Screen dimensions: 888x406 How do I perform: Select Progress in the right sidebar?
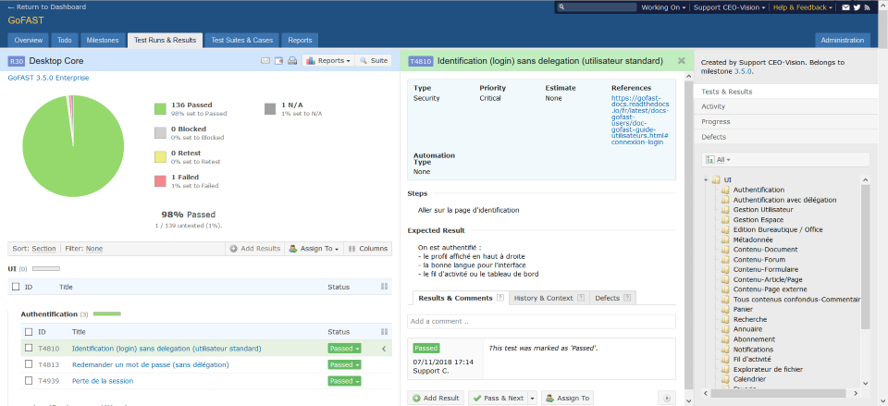(x=786, y=122)
